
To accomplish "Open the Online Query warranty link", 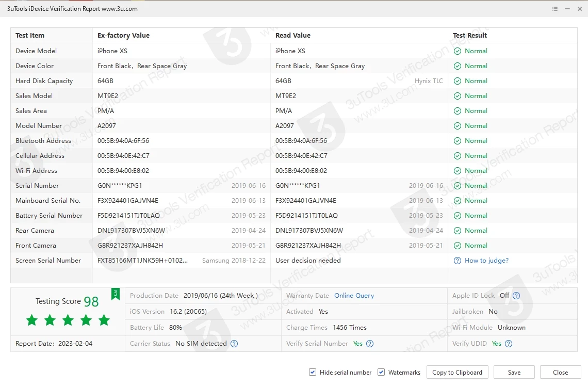I will coord(354,296).
